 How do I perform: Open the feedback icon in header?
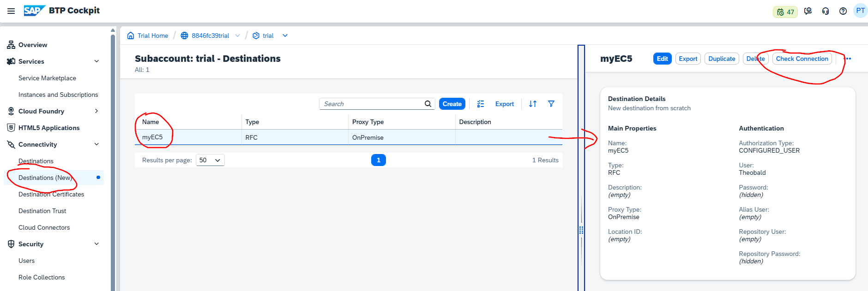[x=808, y=11]
